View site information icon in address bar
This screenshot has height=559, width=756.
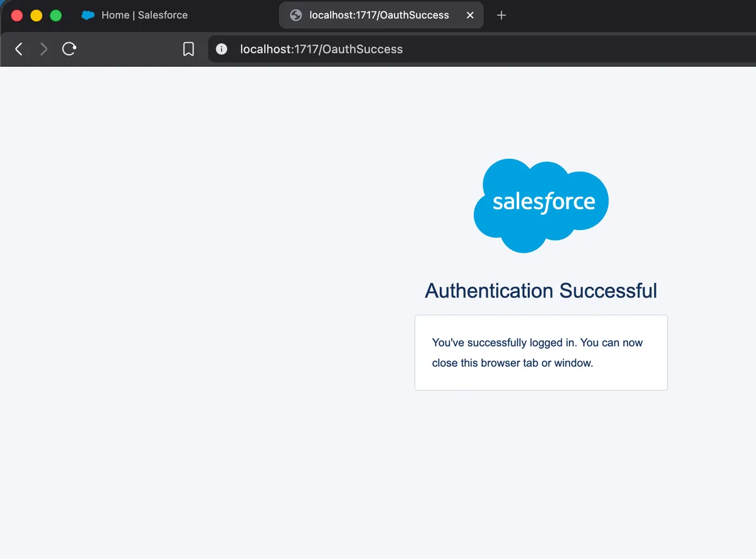click(x=221, y=49)
